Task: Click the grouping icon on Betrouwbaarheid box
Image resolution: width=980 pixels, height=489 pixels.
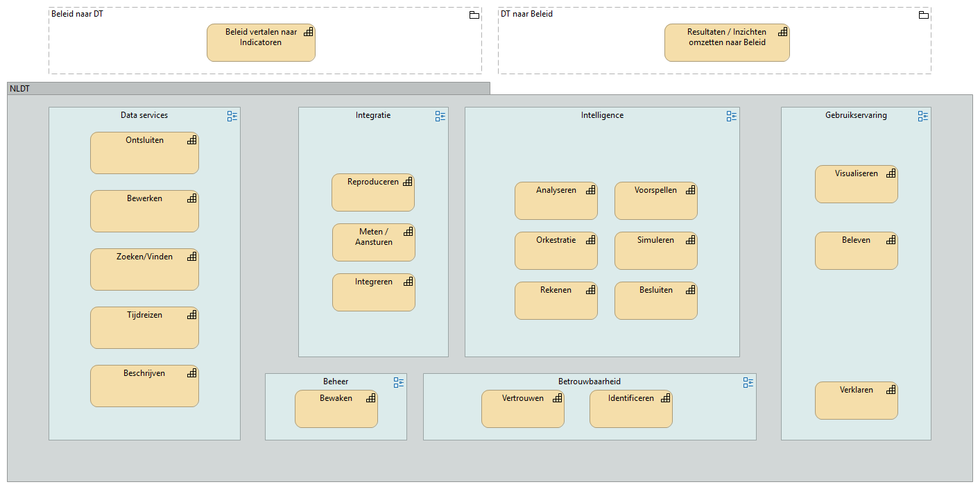Action: pyautogui.click(x=748, y=382)
